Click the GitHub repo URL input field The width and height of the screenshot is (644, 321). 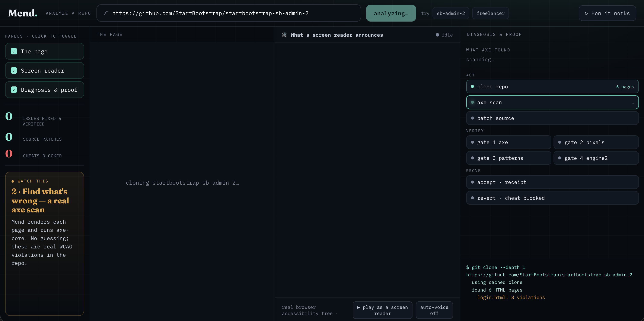[229, 13]
